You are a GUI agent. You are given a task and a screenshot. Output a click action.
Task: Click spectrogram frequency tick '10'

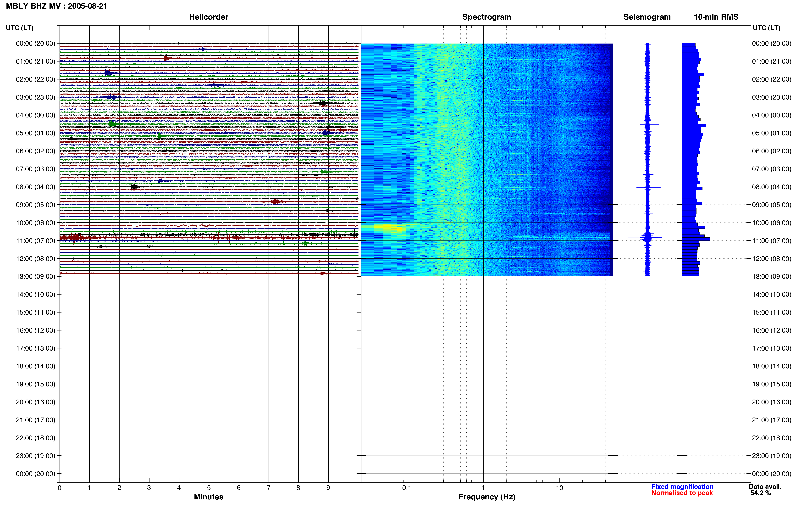point(559,487)
